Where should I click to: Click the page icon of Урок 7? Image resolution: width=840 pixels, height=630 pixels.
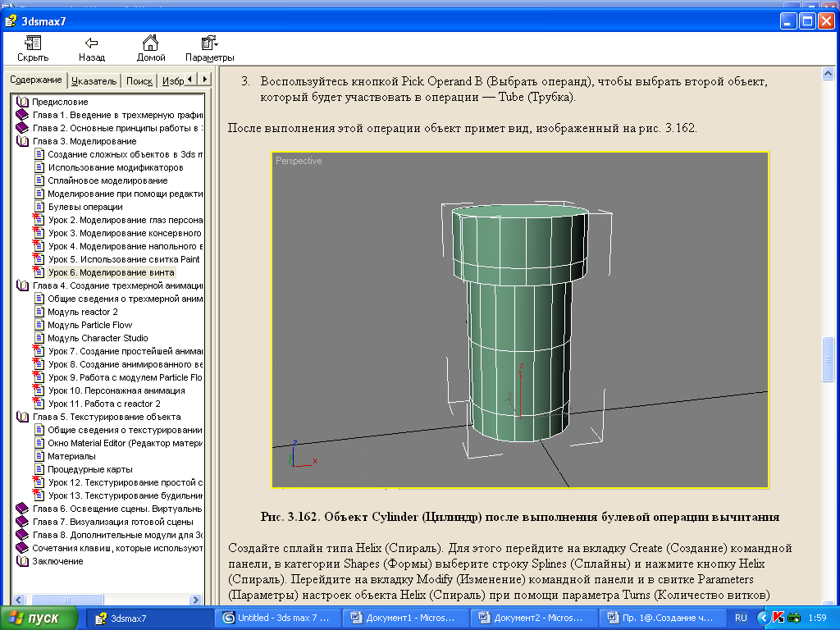39,351
